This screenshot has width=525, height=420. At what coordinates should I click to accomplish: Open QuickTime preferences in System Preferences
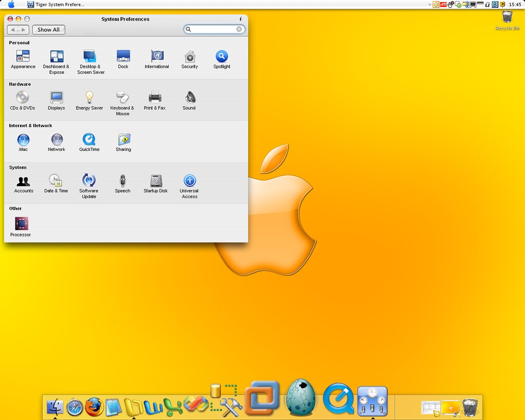(x=89, y=143)
